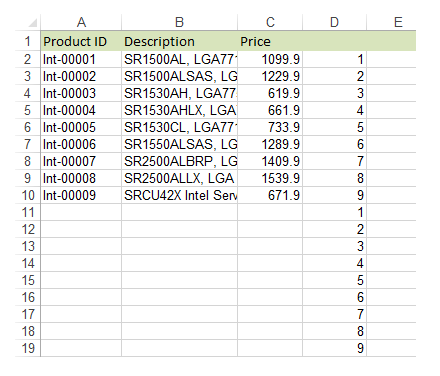Select cell containing Int-00003
Screen dimensions: 440x376
[81, 93]
